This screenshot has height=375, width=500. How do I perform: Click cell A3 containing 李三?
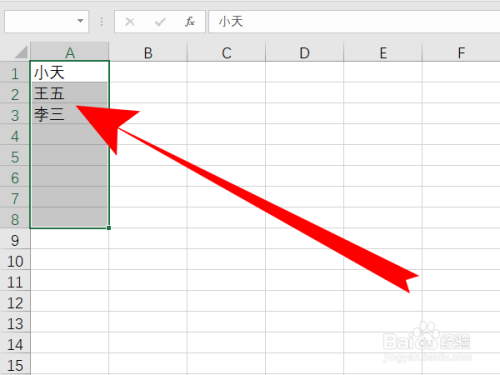coord(69,114)
